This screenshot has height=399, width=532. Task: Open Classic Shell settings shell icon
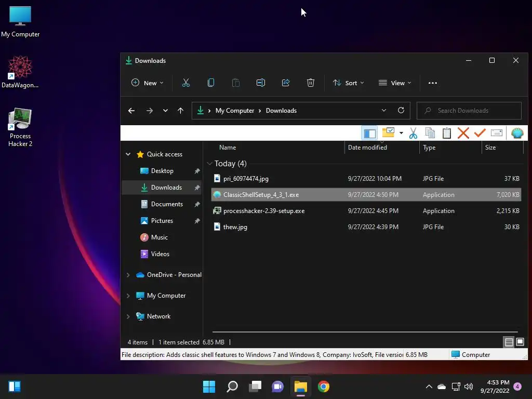point(517,133)
